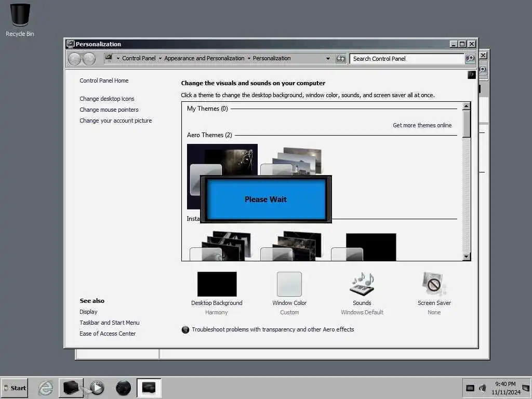The width and height of the screenshot is (532, 399).
Task: Select the Personalization breadcrumb
Action: point(272,58)
